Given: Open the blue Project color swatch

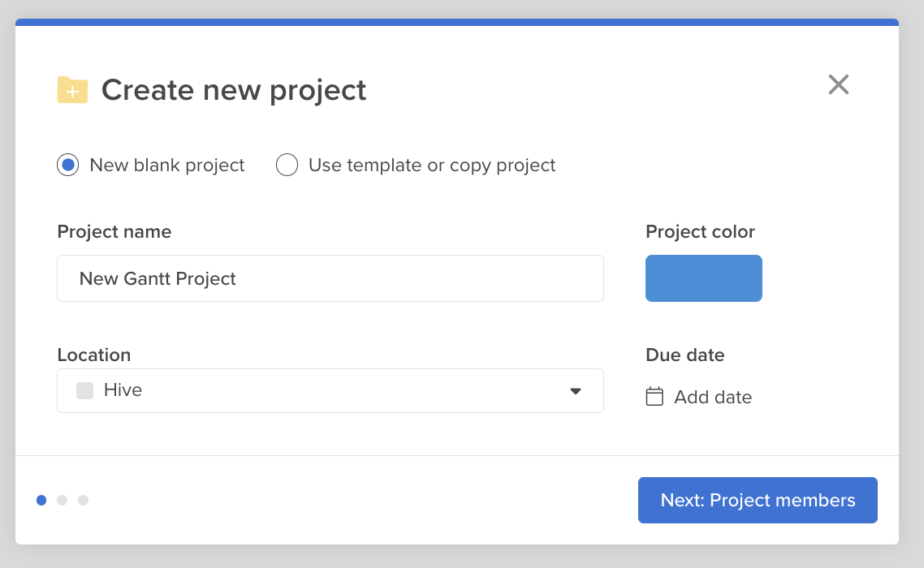Looking at the screenshot, I should coord(703,278).
